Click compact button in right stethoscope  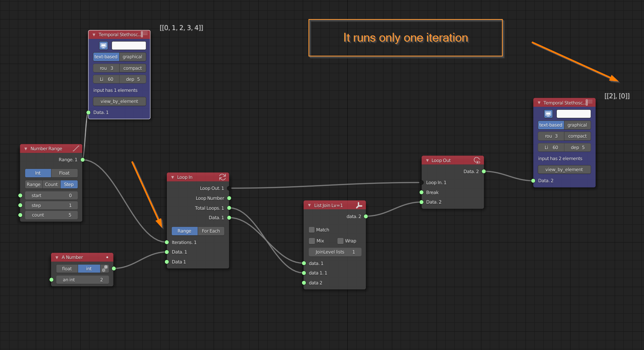pos(577,136)
